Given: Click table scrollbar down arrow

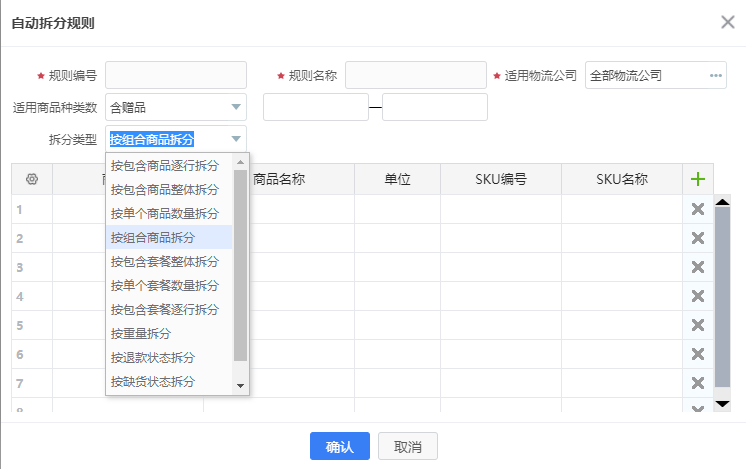Looking at the screenshot, I should click(722, 404).
